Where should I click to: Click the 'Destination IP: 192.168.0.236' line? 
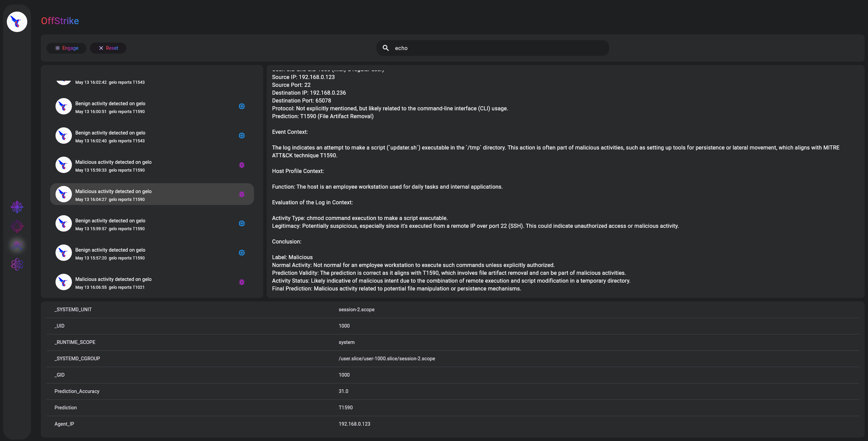click(x=309, y=93)
